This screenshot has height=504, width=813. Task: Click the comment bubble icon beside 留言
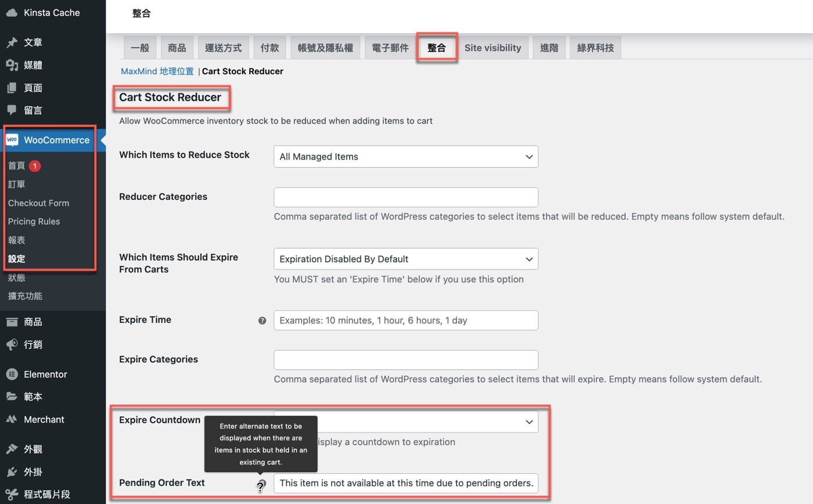pyautogui.click(x=12, y=110)
